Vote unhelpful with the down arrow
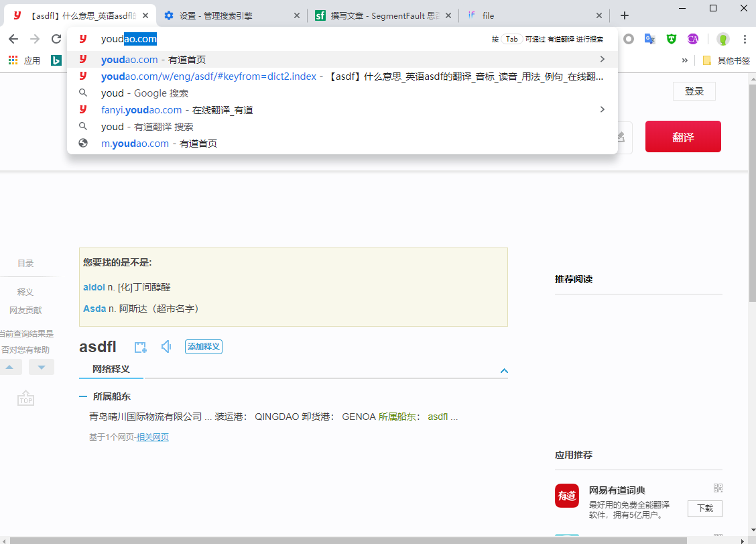The width and height of the screenshot is (756, 544). point(42,367)
